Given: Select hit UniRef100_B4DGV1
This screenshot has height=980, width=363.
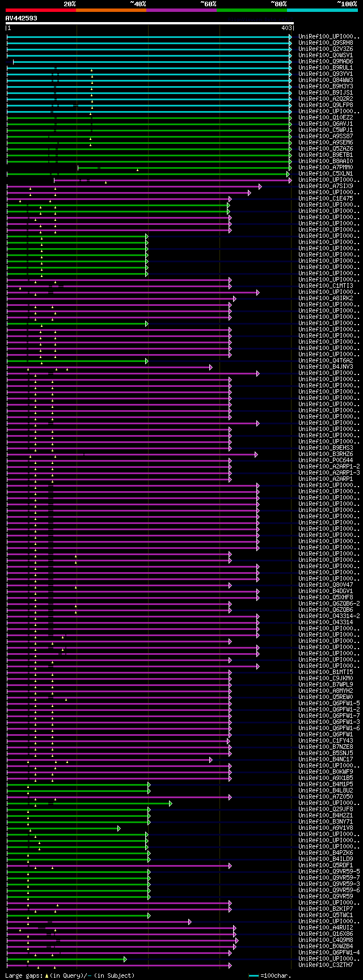Looking at the screenshot, I should click(x=326, y=591).
